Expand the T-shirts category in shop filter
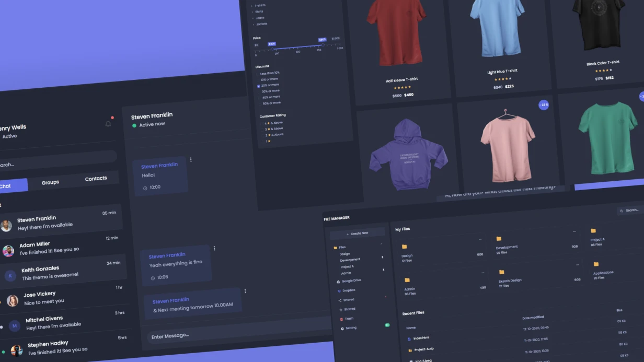 click(251, 6)
